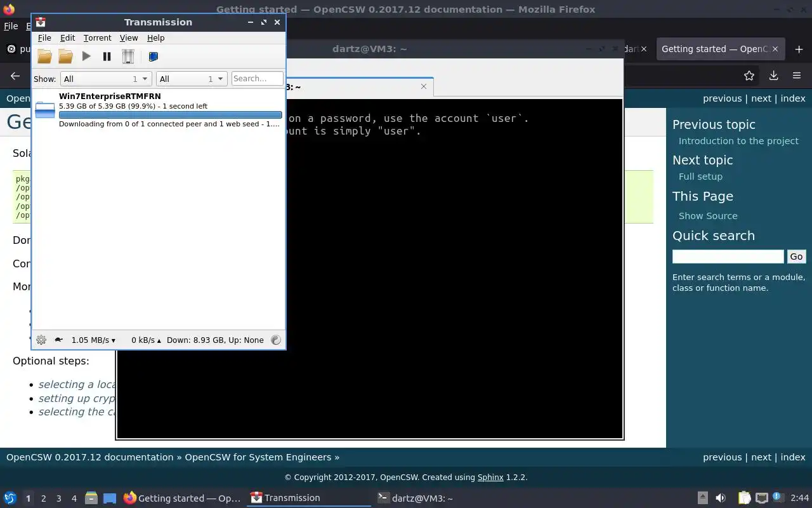This screenshot has width=812, height=508.
Task: Open the Firefox hamburger menu
Action: point(797,76)
